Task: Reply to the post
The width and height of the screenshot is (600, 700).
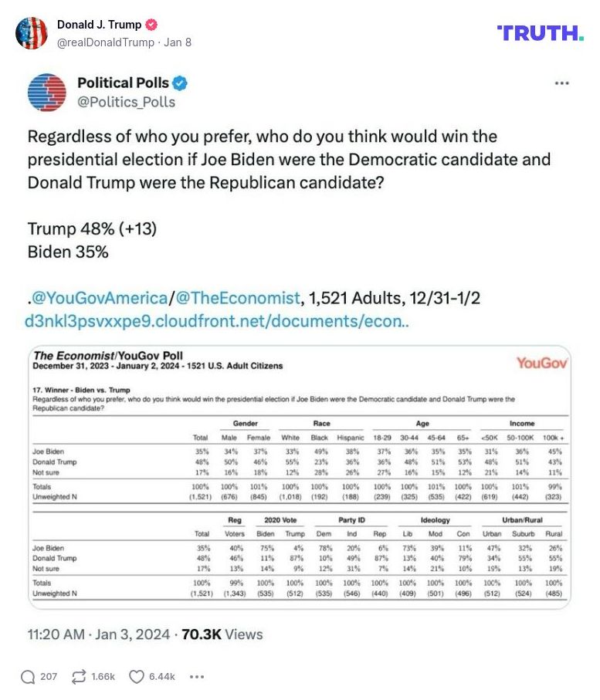Action: 29,676
